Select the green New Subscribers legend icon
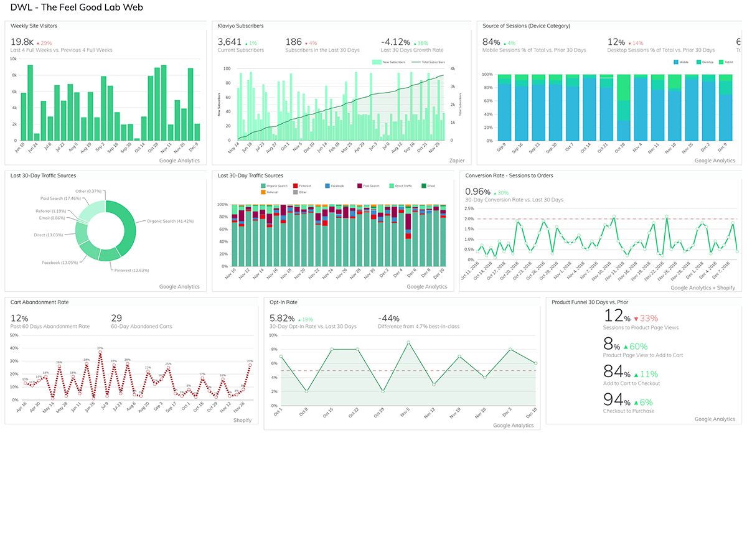747x560 pixels. tap(377, 62)
